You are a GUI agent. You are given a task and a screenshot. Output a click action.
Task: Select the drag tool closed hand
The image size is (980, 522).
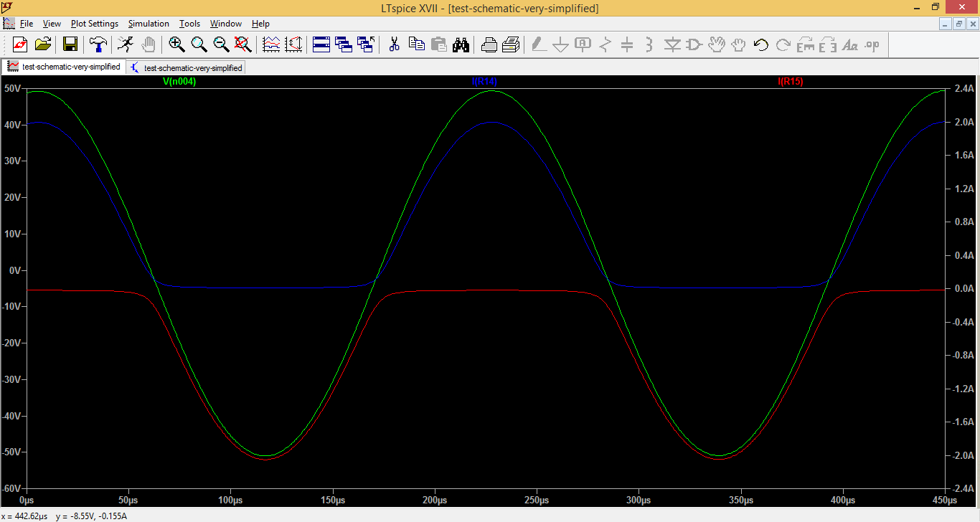[739, 44]
